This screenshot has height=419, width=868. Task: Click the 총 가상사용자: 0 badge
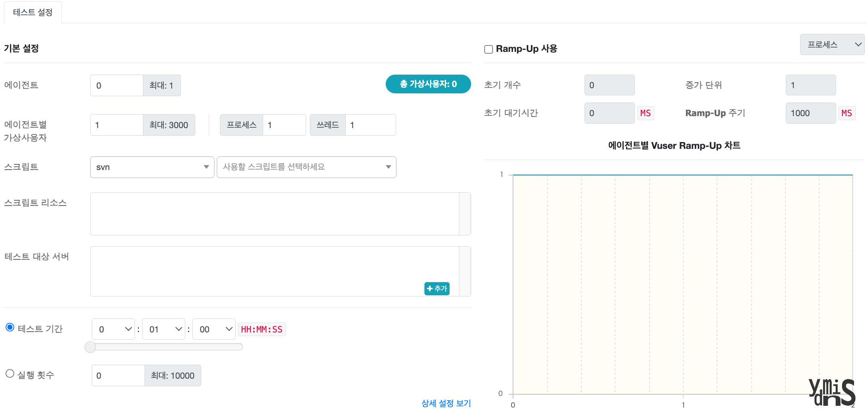click(x=428, y=84)
